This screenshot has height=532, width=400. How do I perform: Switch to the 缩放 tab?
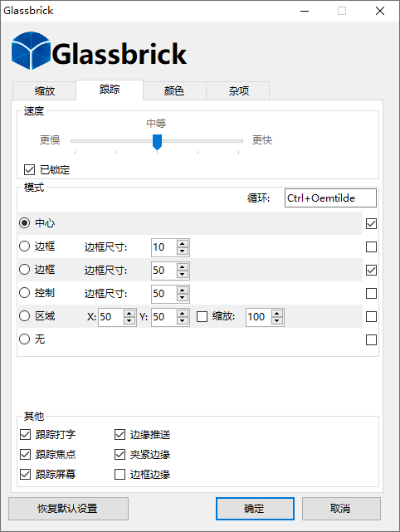44,90
